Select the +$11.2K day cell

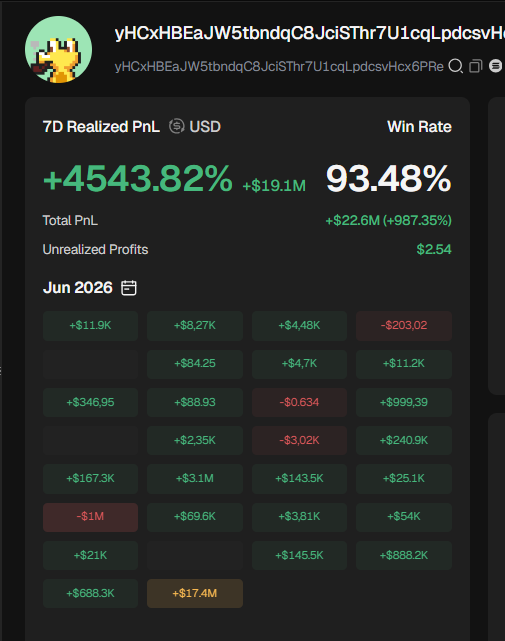(x=404, y=364)
